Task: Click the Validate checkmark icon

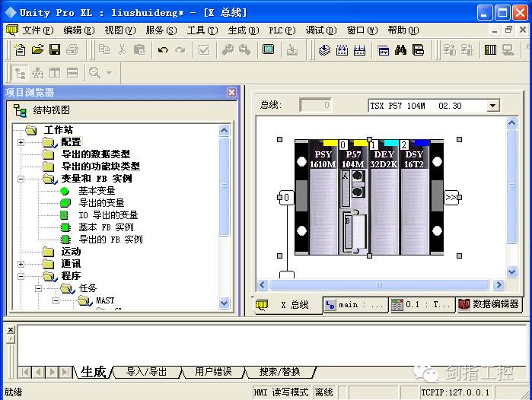Action: coord(203,50)
